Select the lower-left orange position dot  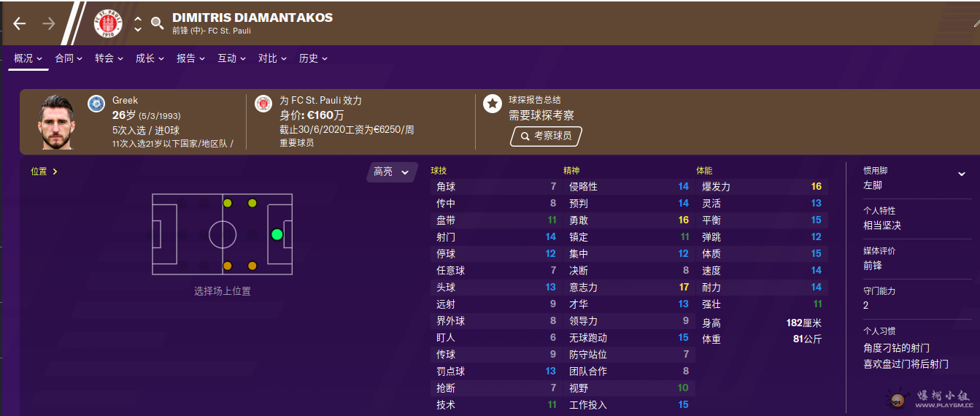pyautogui.click(x=228, y=266)
